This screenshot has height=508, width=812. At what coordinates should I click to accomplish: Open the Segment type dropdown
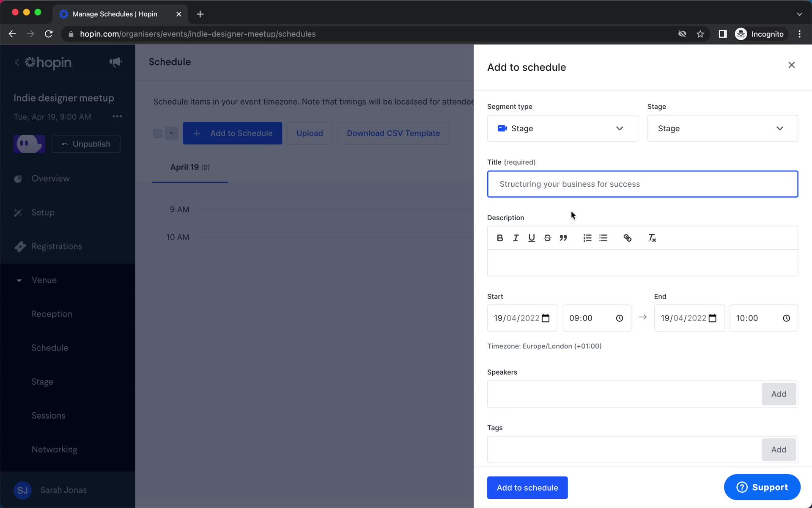click(x=562, y=128)
